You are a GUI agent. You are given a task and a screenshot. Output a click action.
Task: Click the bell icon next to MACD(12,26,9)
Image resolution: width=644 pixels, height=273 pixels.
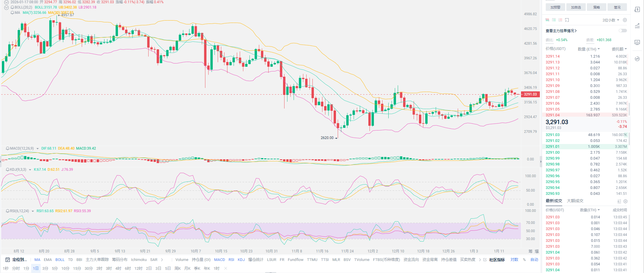pyautogui.click(x=8, y=148)
